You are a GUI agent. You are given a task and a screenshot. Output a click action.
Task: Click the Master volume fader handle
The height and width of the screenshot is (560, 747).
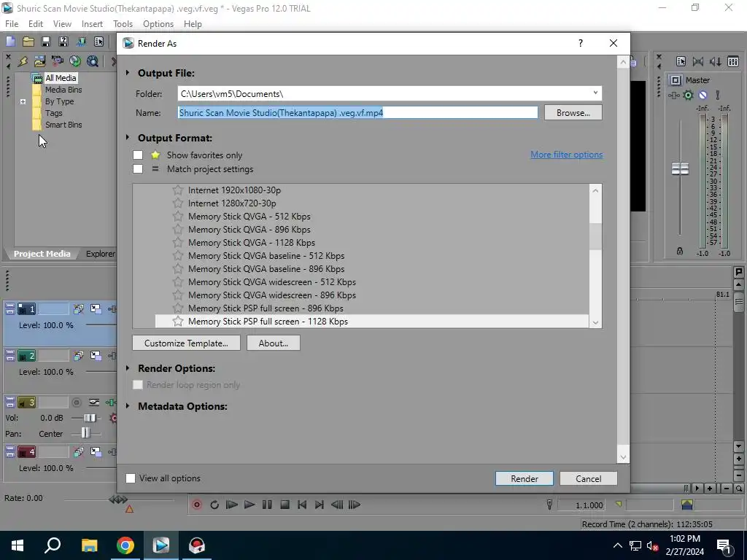[x=680, y=168]
